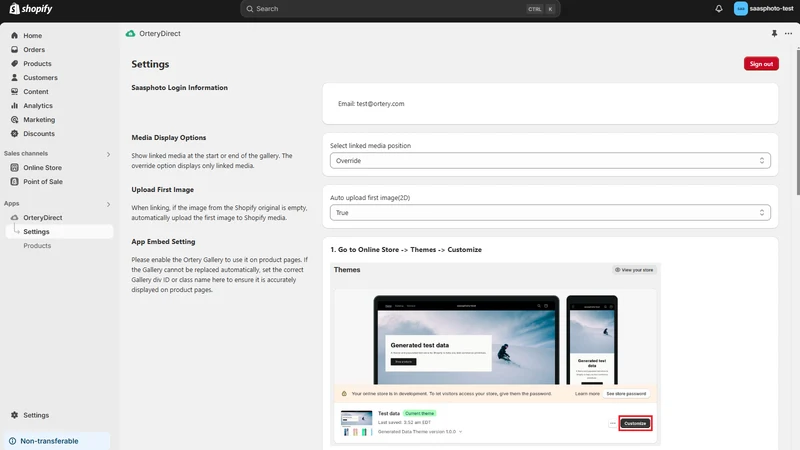The height and width of the screenshot is (450, 800).
Task: Click View your store button
Action: coord(634,270)
